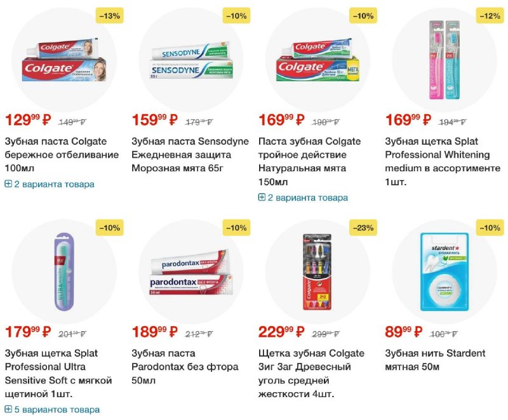Screen dimensions: 508x420
Task: Open Щетка зубная Colgate Зиг Заг title
Action: [x=311, y=374]
